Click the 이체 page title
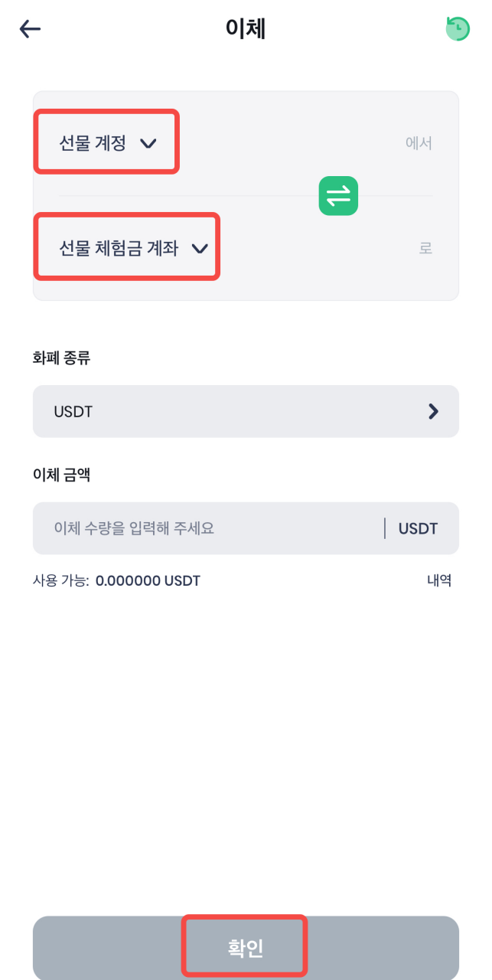Screen dimensions: 492x980 tap(246, 29)
